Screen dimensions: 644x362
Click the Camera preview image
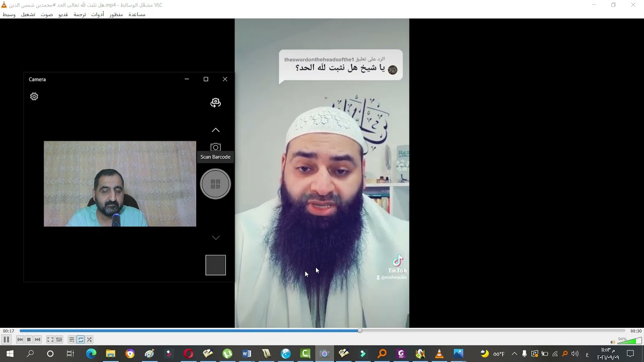tap(120, 184)
